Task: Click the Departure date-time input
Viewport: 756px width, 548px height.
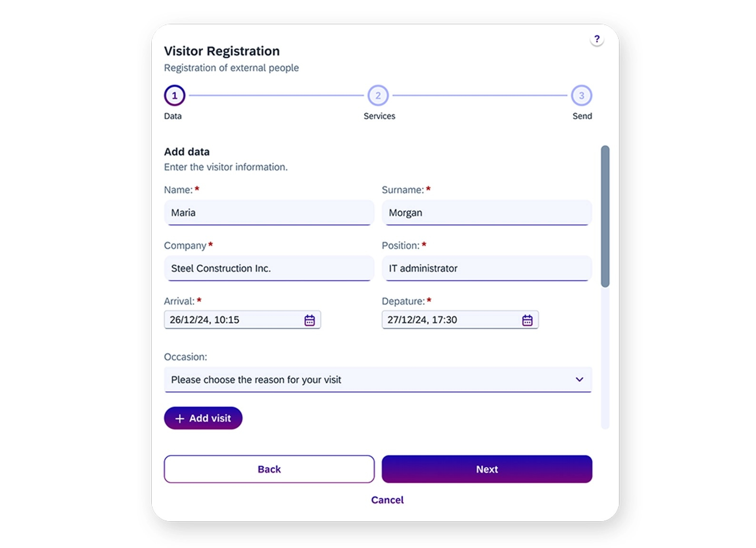Action: [451, 320]
